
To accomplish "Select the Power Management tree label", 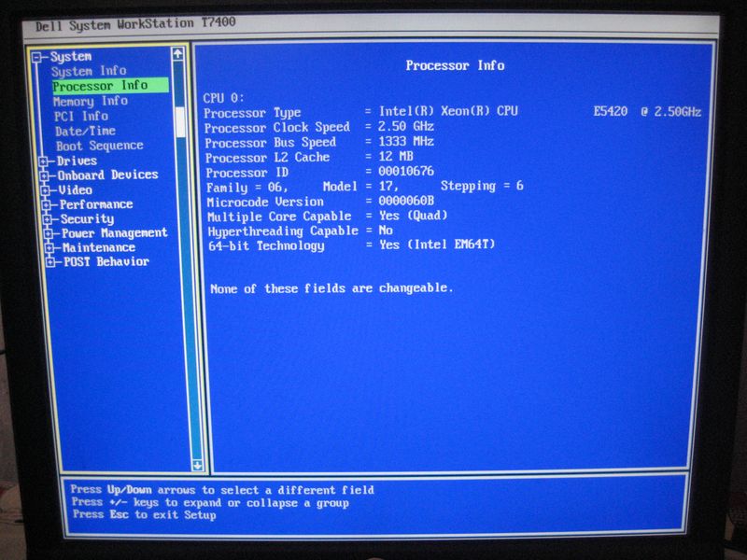I will tap(114, 233).
